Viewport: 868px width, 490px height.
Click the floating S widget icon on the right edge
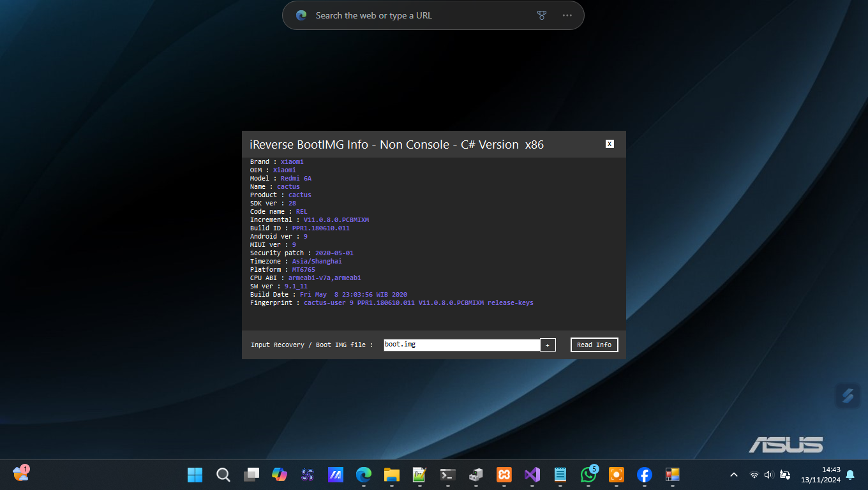(x=848, y=396)
